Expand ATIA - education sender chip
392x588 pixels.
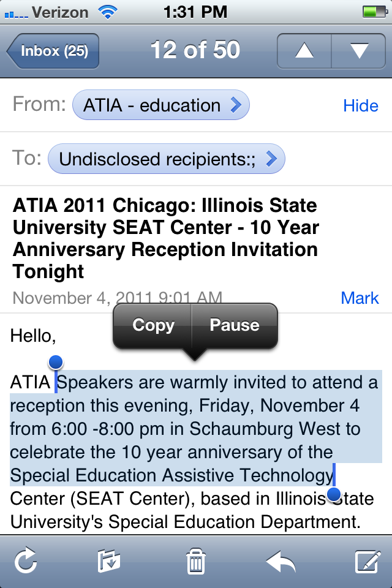161,105
